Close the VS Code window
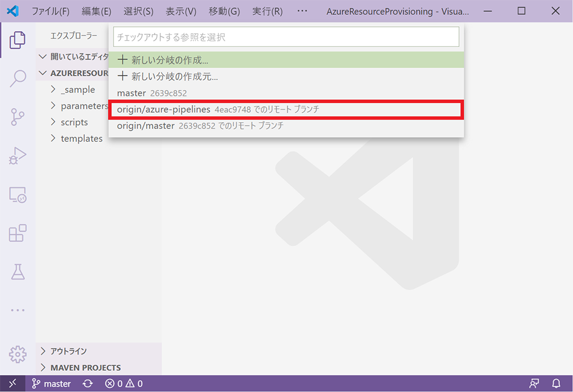 click(x=555, y=11)
